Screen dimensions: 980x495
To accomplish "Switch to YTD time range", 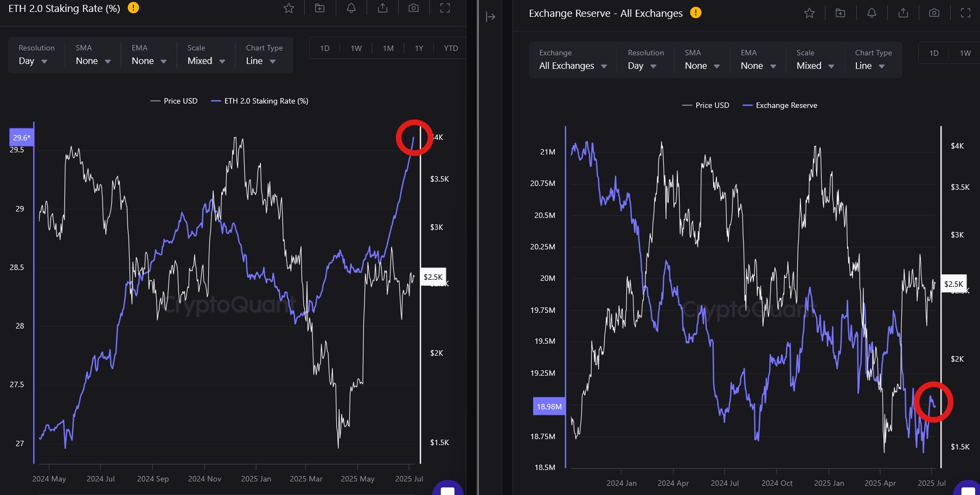I will click(450, 48).
